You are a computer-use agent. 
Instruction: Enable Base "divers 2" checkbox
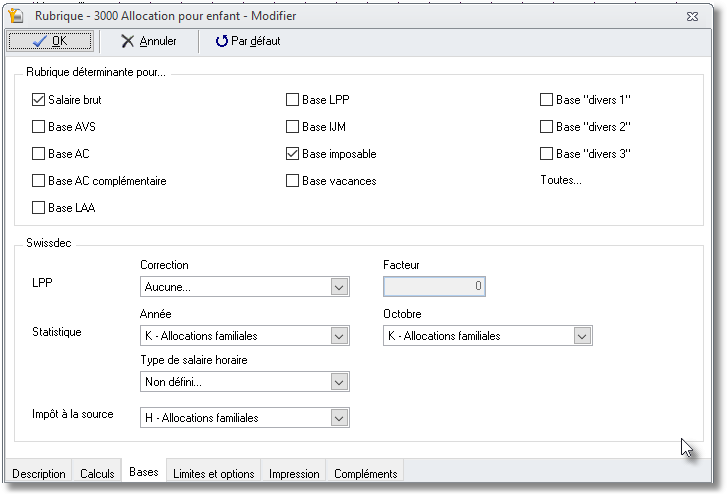546,127
